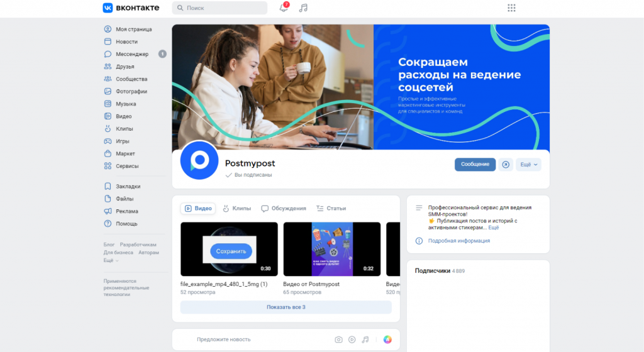This screenshot has height=352, width=644.
Task: Click the Реклама megaphone icon
Action: 108,211
